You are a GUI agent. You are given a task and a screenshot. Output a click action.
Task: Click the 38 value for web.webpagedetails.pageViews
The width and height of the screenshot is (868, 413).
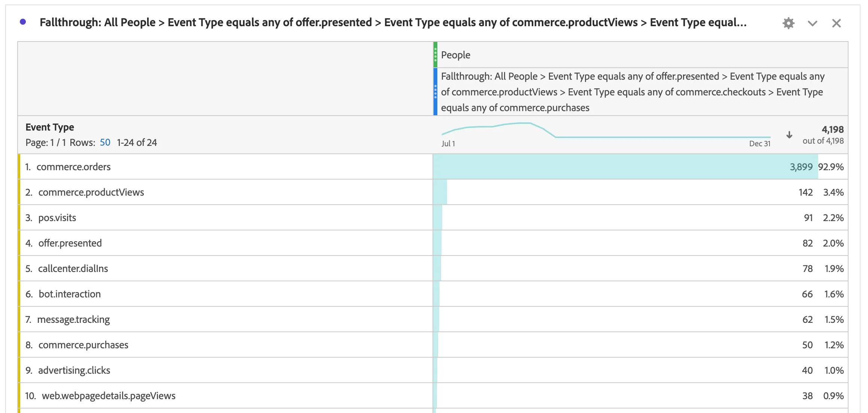[807, 396]
